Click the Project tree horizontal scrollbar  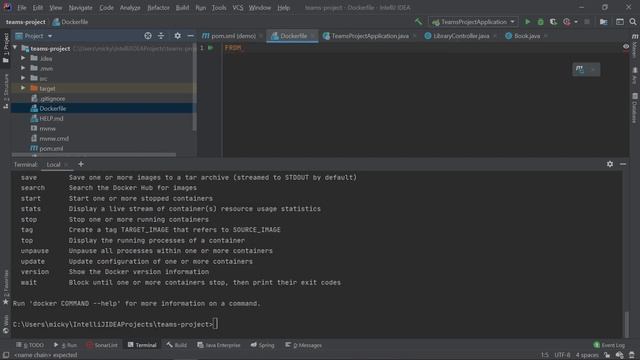[94, 155]
